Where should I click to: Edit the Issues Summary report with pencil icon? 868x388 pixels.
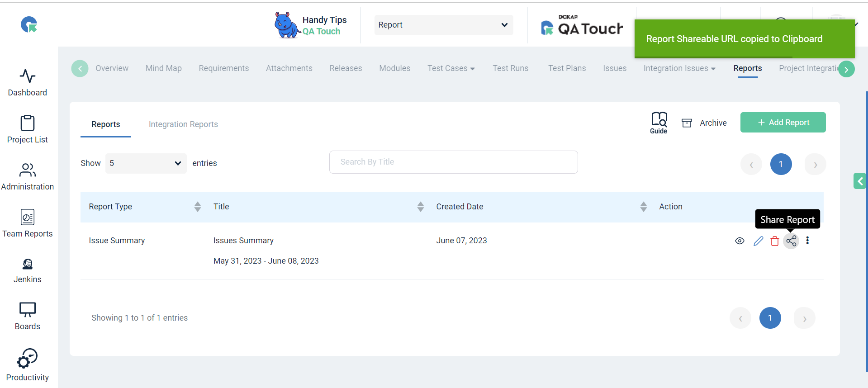759,241
